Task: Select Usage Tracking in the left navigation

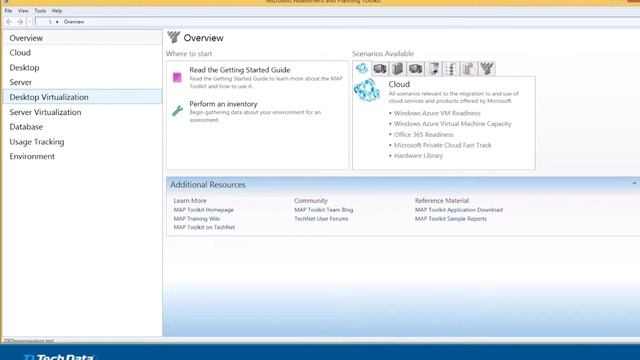Action: point(82,142)
